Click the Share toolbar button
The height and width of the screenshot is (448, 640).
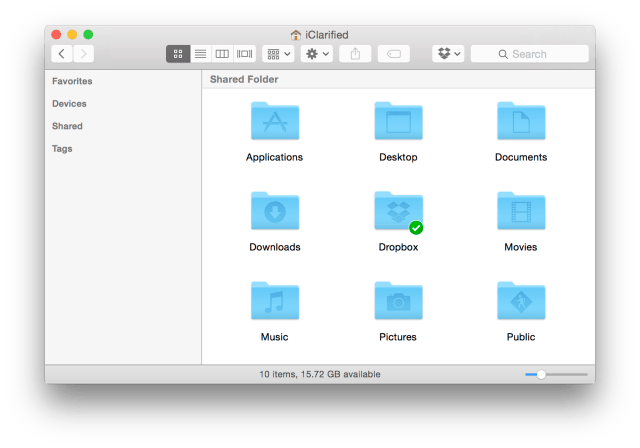pos(356,54)
